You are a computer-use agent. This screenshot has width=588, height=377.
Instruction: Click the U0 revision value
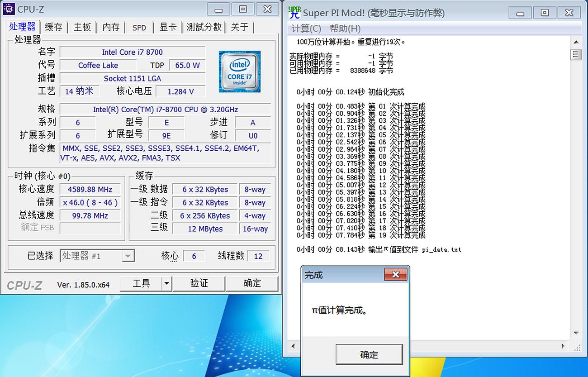click(x=253, y=136)
